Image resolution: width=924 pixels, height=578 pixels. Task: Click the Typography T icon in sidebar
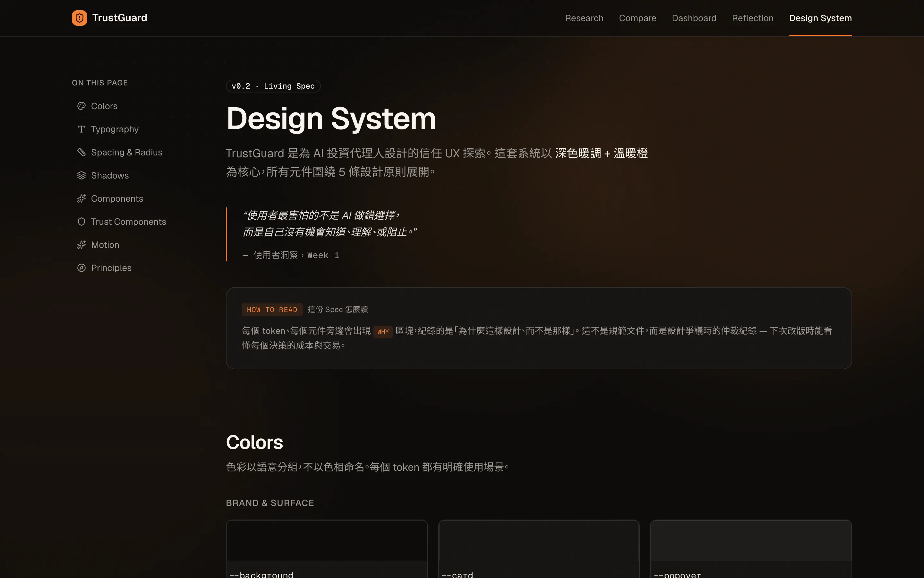click(81, 129)
